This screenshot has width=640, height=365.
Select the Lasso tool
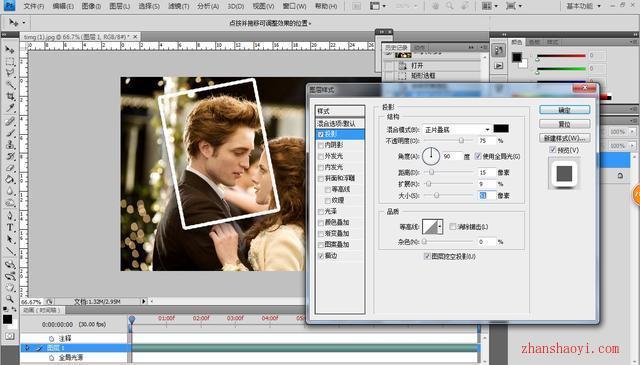(10, 73)
